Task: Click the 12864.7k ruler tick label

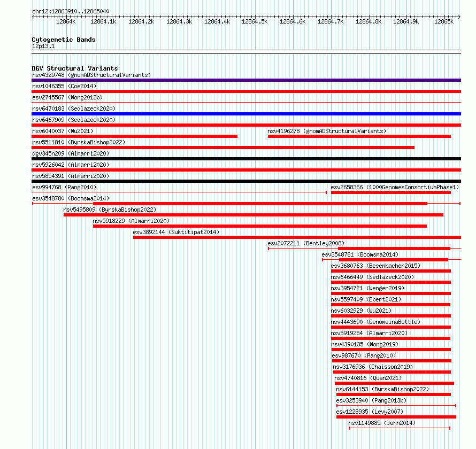Action: pos(331,21)
